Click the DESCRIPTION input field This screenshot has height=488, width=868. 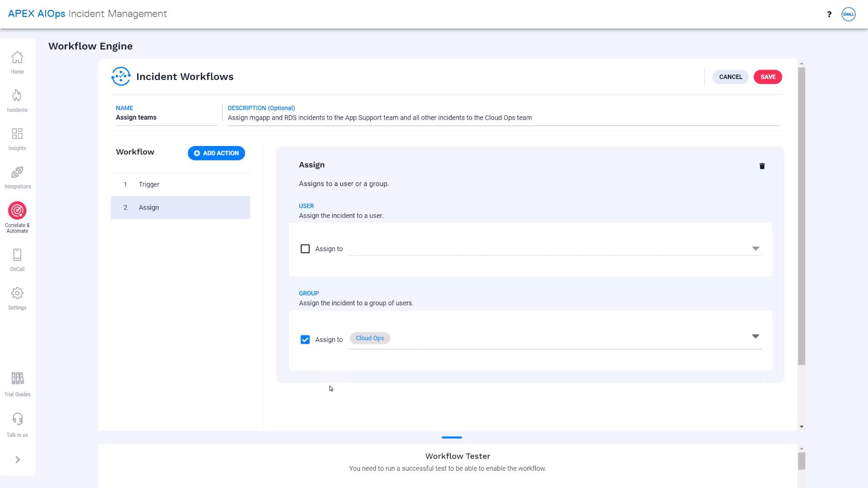point(504,118)
